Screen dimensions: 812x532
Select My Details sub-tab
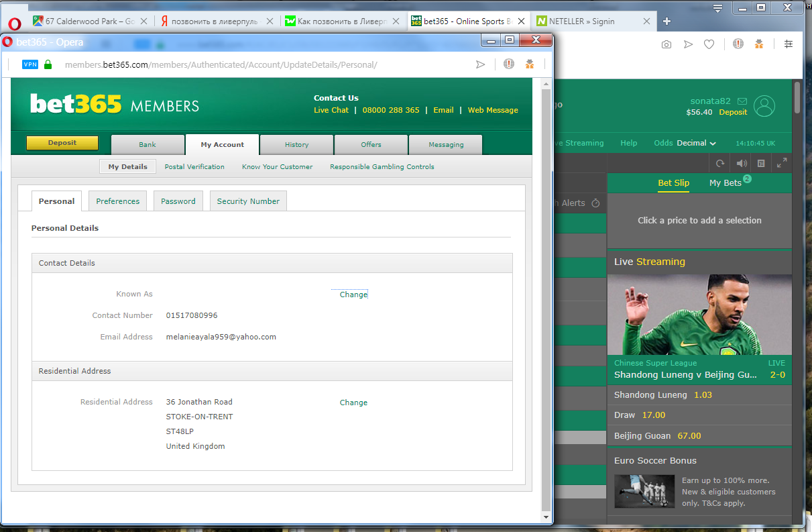pyautogui.click(x=128, y=167)
